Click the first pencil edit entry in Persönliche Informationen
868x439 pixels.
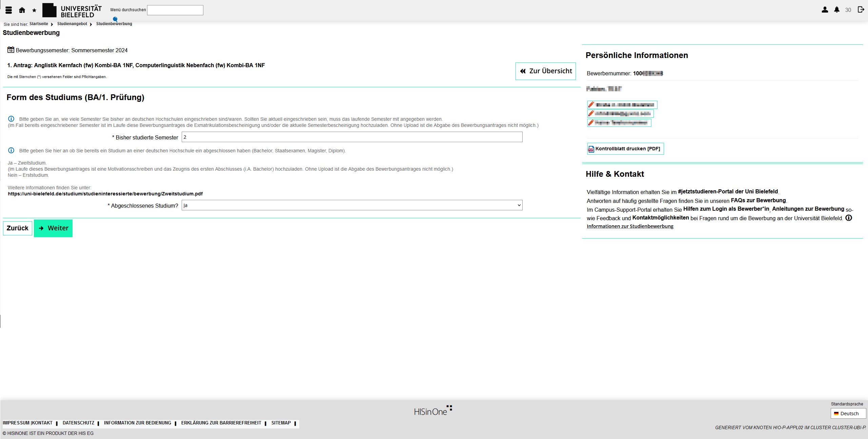click(622, 104)
